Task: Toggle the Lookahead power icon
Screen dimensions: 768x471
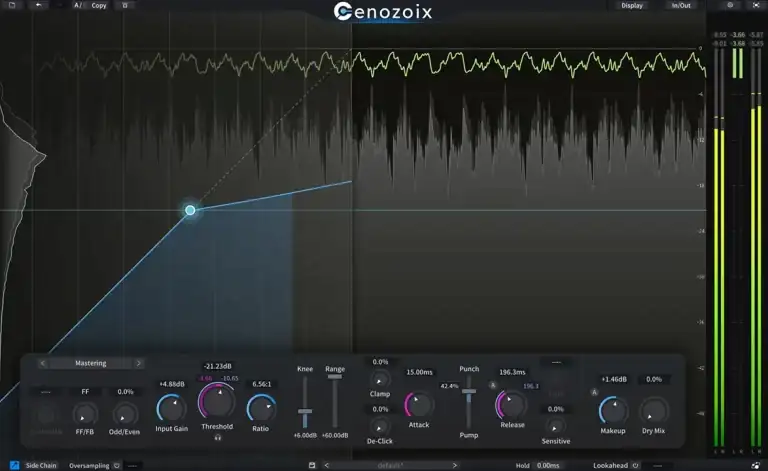Action: pyautogui.click(x=635, y=466)
